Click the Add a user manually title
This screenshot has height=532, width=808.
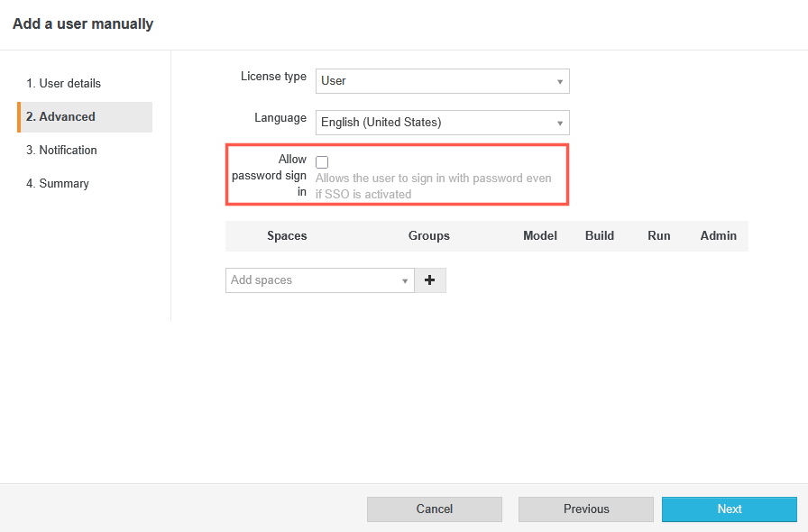click(83, 24)
